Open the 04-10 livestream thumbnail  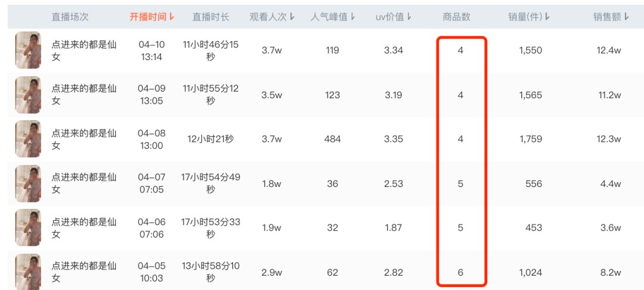click(x=29, y=51)
